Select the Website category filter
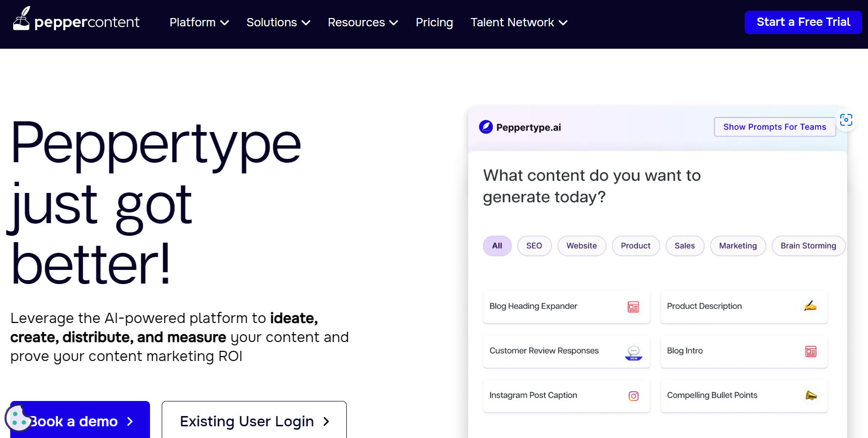 point(582,246)
